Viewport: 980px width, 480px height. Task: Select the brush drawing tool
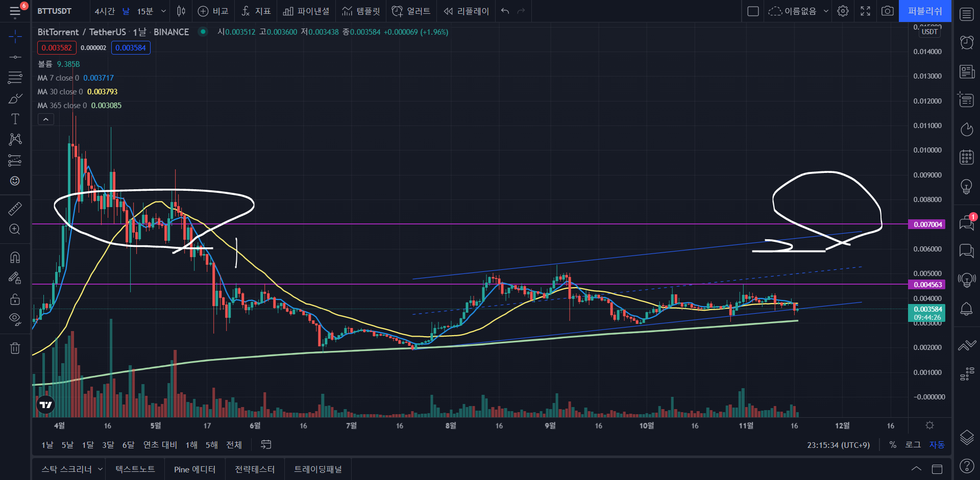point(15,98)
